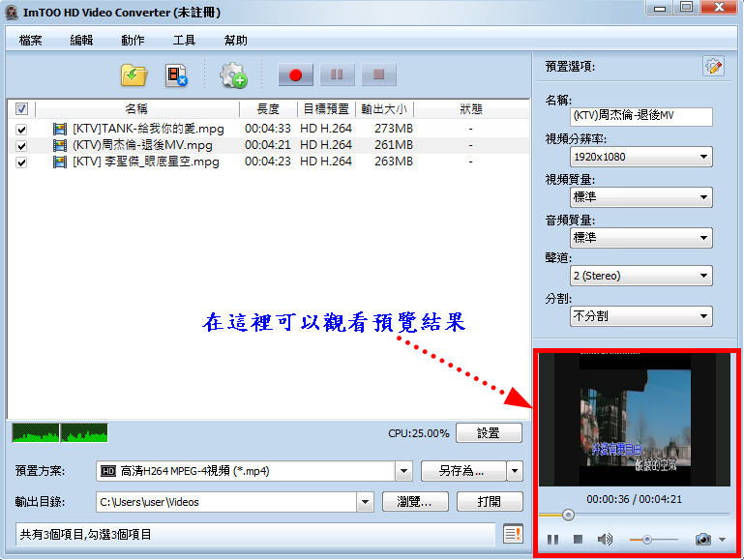
Task: Click the remove video file icon
Action: (176, 74)
